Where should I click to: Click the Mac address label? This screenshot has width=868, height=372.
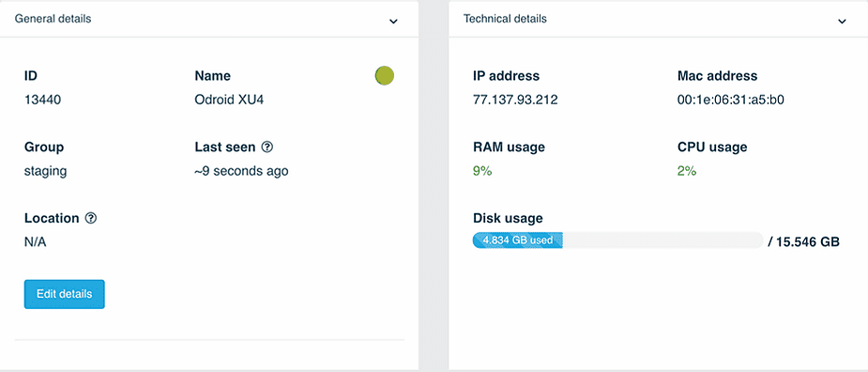coord(718,76)
